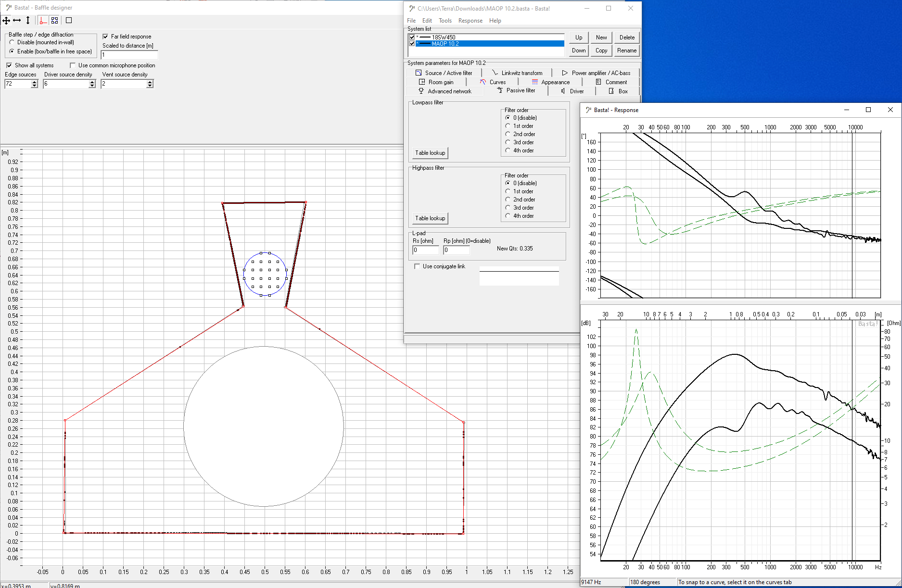This screenshot has height=588, width=902.
Task: Click the Appearance tab icon
Action: (535, 82)
